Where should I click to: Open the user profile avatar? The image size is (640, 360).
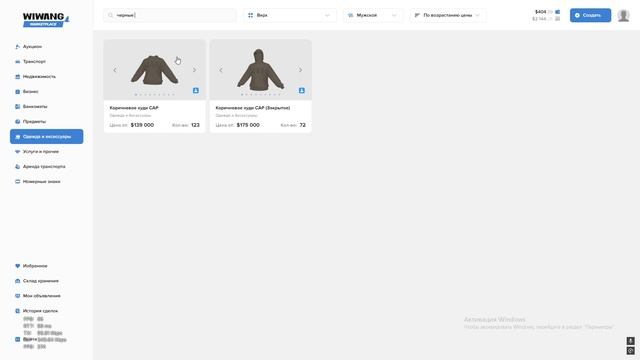pos(623,16)
